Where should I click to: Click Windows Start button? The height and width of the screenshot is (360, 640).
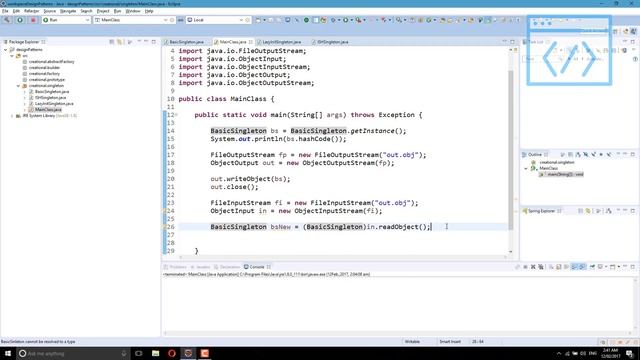coord(8,353)
